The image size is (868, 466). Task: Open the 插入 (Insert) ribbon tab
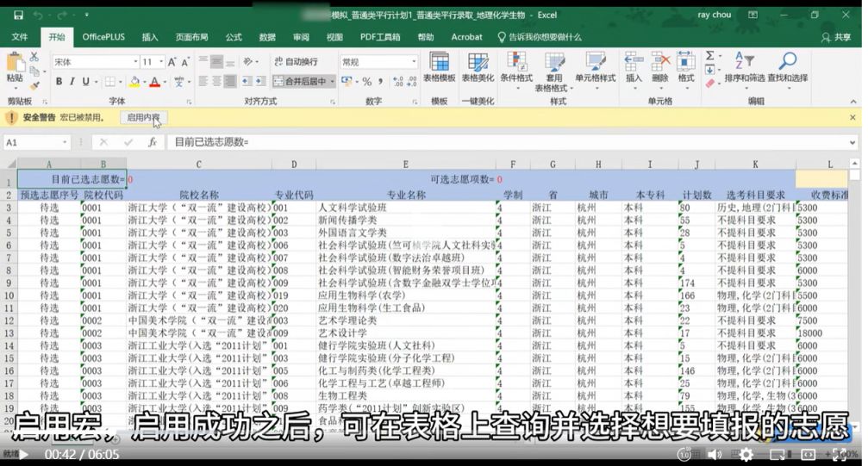click(x=150, y=37)
